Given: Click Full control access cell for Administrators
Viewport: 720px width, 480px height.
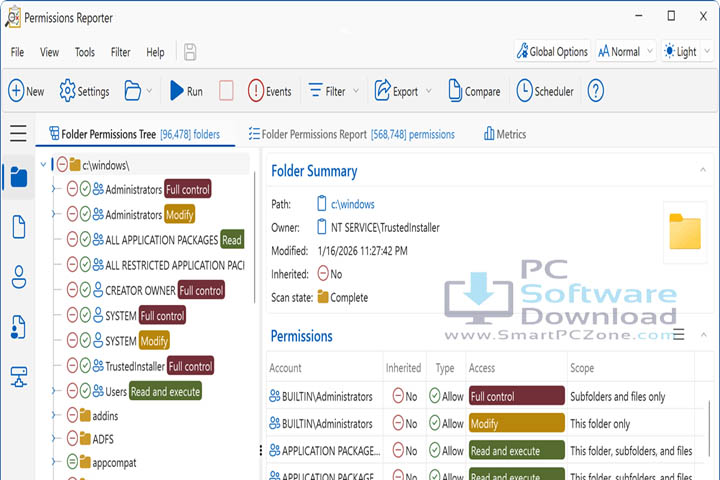Looking at the screenshot, I should 517,395.
